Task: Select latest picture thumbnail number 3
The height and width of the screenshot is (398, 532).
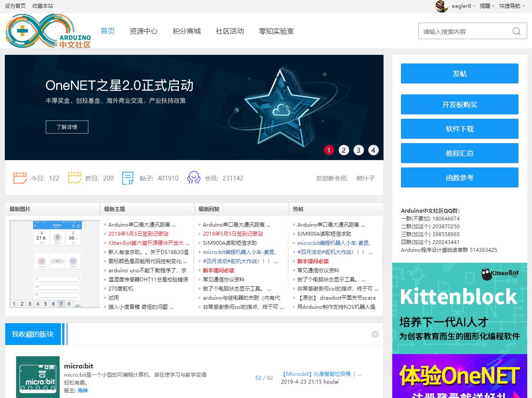Action: [x=30, y=304]
